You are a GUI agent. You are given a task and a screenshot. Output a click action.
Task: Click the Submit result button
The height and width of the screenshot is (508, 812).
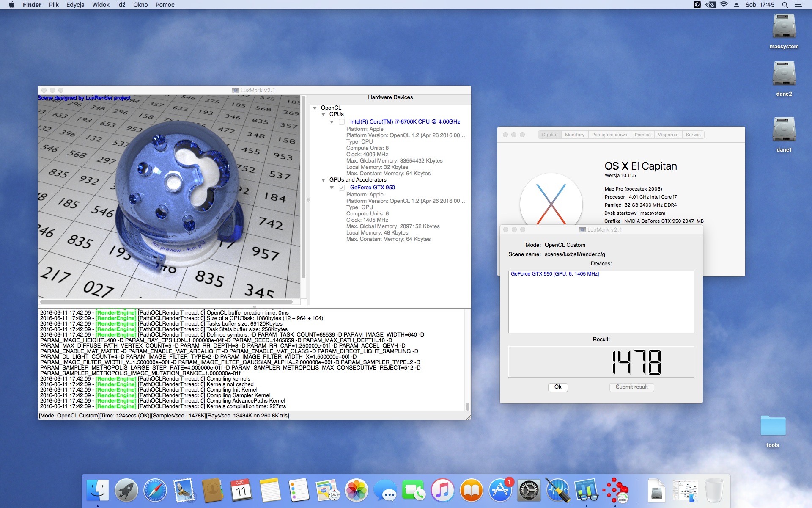tap(631, 387)
